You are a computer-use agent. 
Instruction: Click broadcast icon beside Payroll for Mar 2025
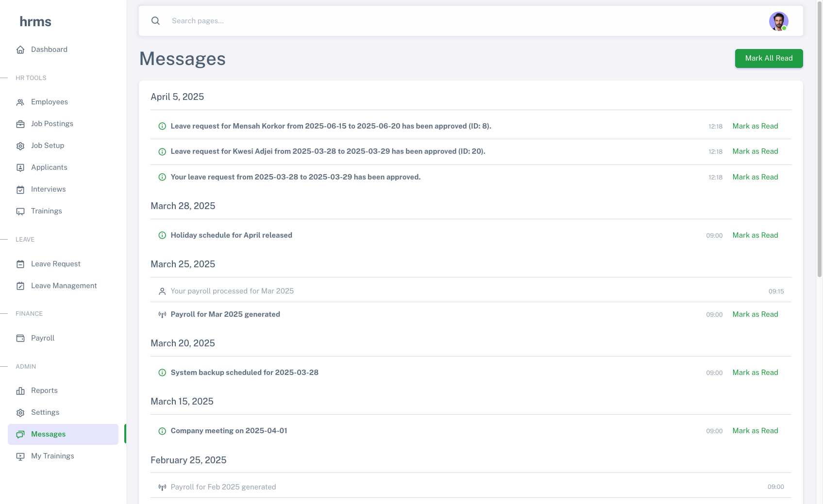point(162,315)
